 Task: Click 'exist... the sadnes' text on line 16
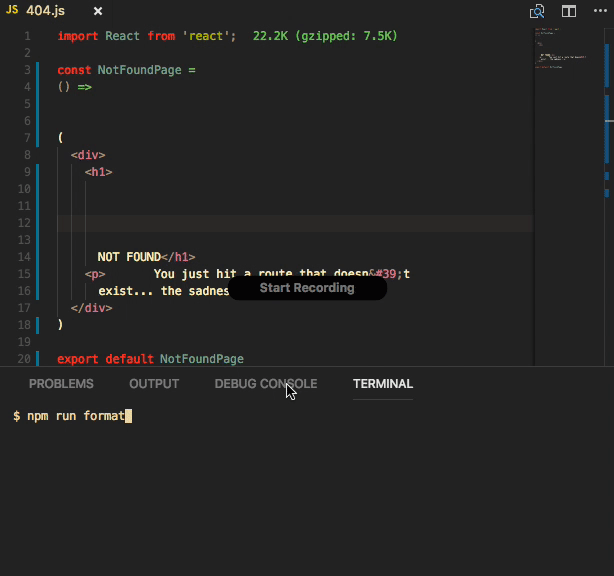click(163, 291)
